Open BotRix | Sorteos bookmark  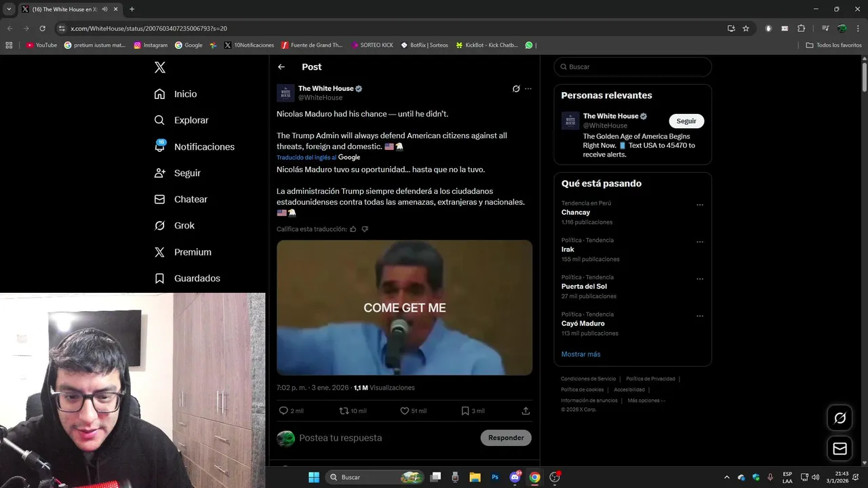pyautogui.click(x=425, y=45)
